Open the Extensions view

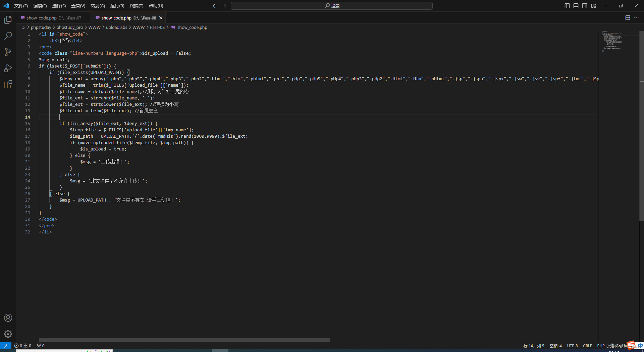(x=8, y=84)
